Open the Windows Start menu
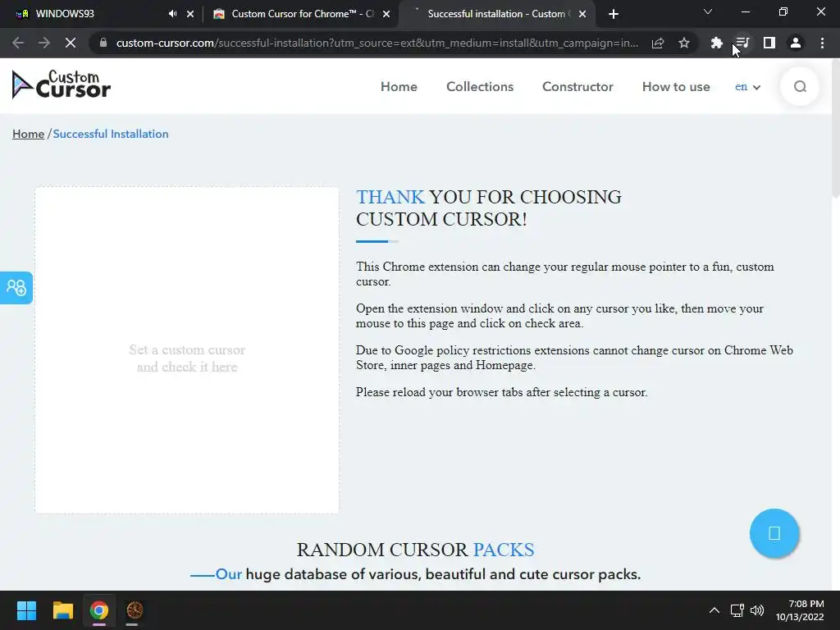840x630 pixels. 26,610
